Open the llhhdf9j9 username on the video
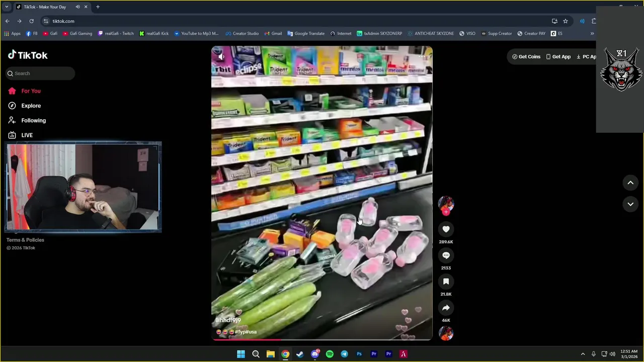The image size is (644, 362). 228,320
